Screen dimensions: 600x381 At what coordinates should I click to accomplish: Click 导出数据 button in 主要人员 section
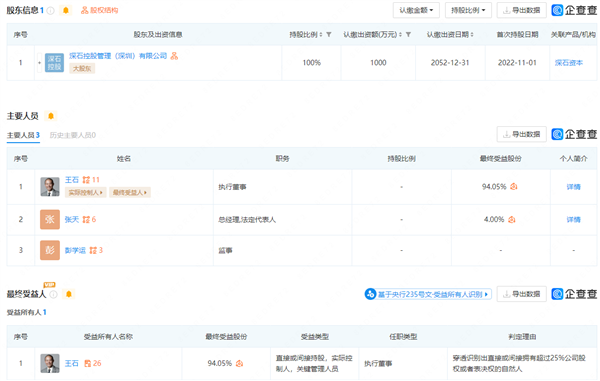point(521,134)
